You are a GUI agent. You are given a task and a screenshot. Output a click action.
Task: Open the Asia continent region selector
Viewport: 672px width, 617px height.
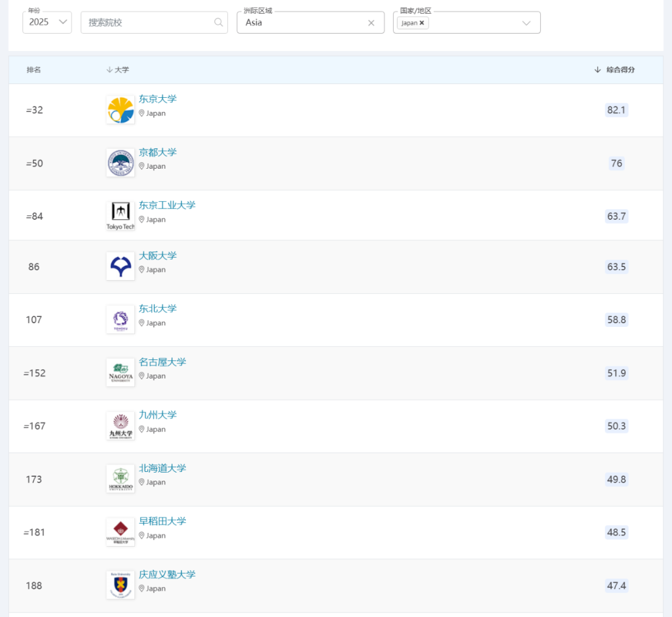pos(302,22)
